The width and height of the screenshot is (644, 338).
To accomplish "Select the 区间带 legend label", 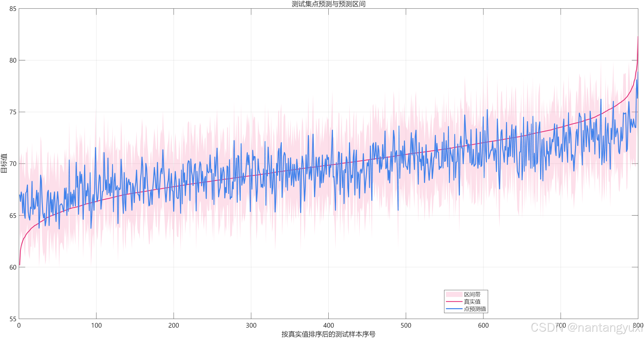I will click(x=472, y=294).
